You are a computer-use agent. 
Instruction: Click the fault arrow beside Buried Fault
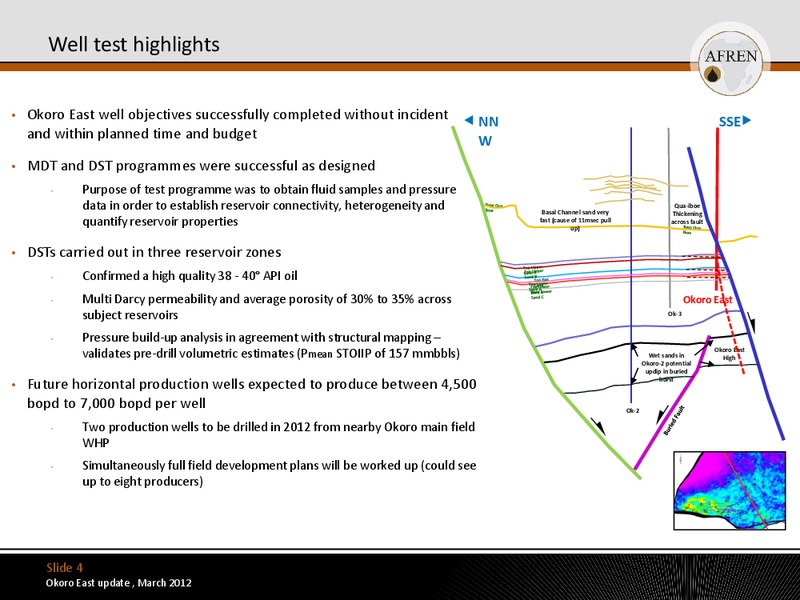pyautogui.click(x=662, y=415)
